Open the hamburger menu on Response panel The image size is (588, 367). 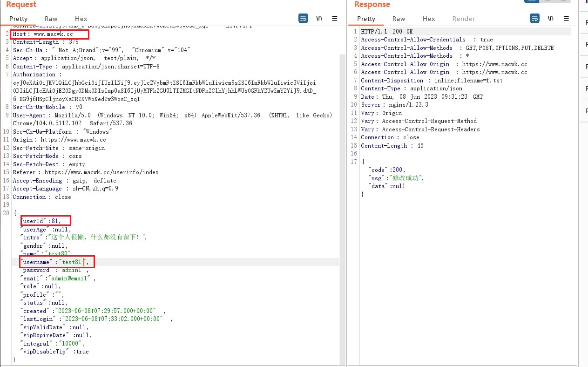[567, 18]
